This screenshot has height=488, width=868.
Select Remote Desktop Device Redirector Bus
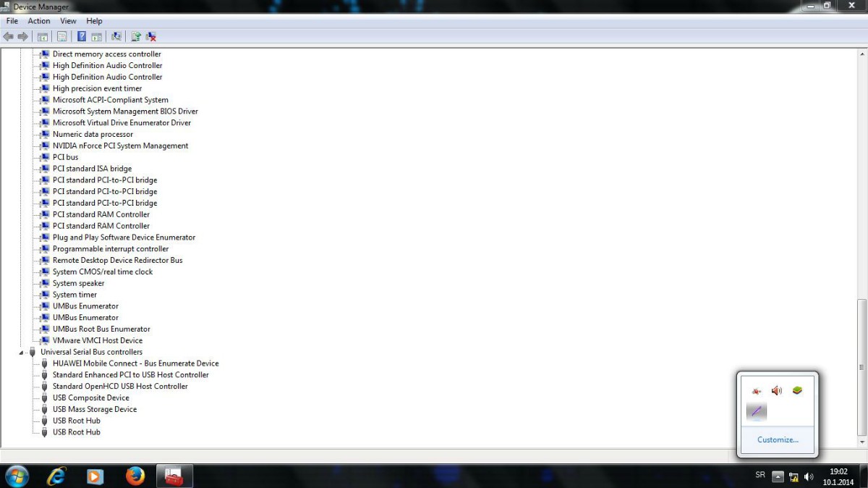(x=118, y=260)
